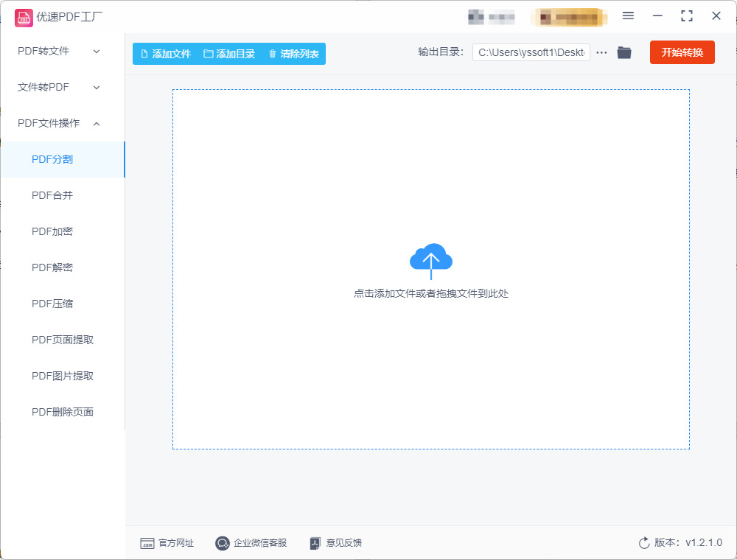This screenshot has height=560, width=737.
Task: Click the output directory path field
Action: pyautogui.click(x=531, y=52)
